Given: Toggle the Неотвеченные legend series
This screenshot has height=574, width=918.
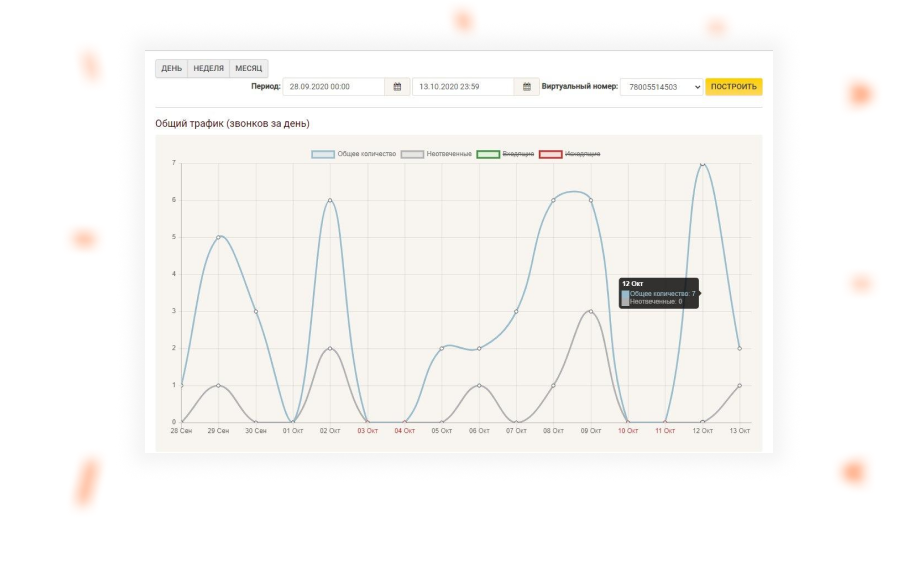Looking at the screenshot, I should [436, 154].
